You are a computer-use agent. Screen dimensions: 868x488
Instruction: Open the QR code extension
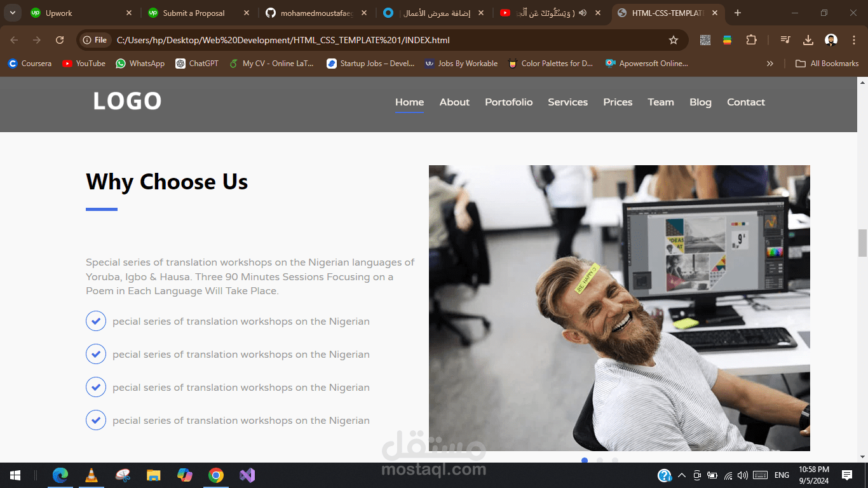pyautogui.click(x=705, y=40)
